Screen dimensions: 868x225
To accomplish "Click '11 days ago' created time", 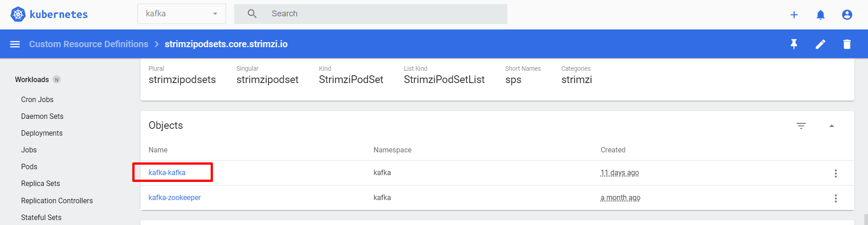I will (x=620, y=172).
